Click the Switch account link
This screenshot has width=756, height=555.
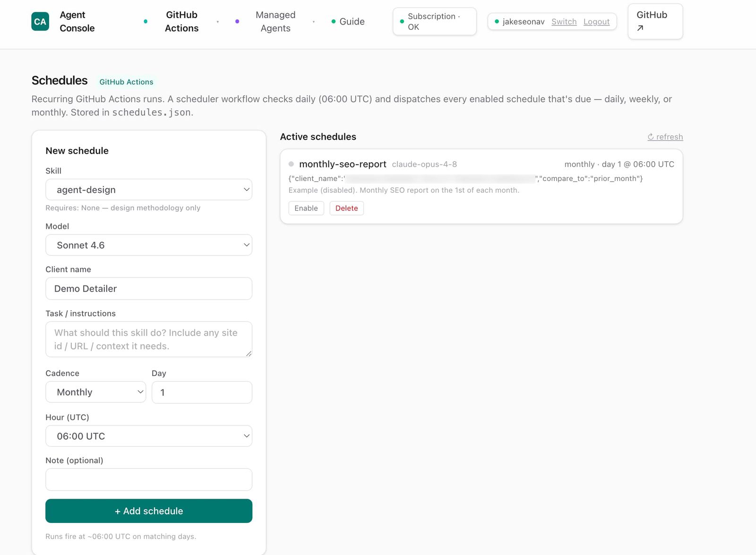pos(564,22)
